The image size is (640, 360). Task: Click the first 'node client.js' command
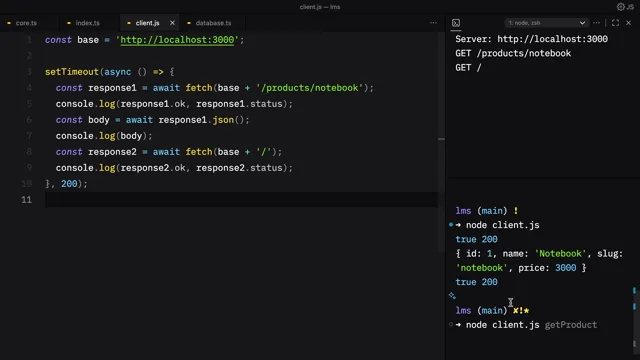point(502,225)
